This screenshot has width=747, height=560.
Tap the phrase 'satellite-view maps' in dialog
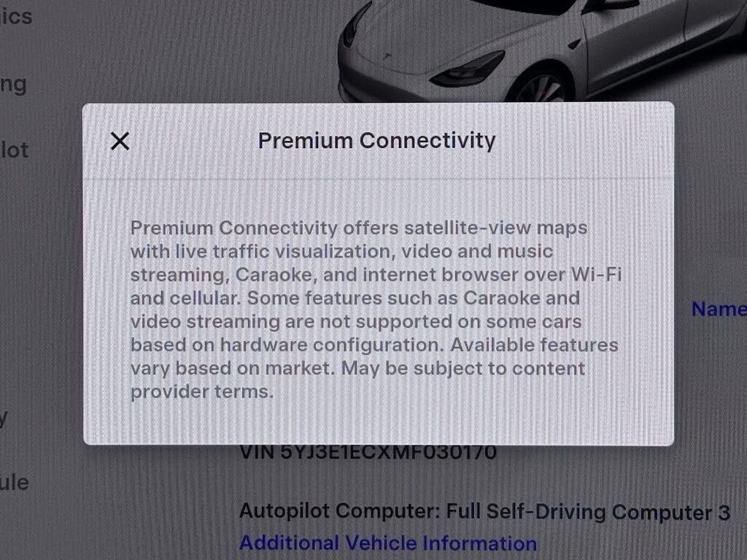point(495,228)
